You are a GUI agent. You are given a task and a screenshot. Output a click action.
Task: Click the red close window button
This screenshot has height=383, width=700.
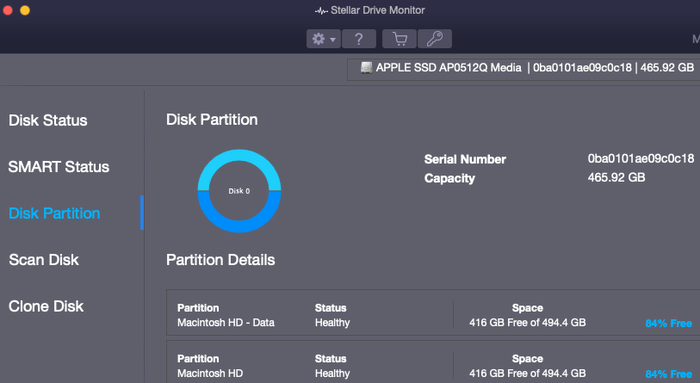click(7, 10)
